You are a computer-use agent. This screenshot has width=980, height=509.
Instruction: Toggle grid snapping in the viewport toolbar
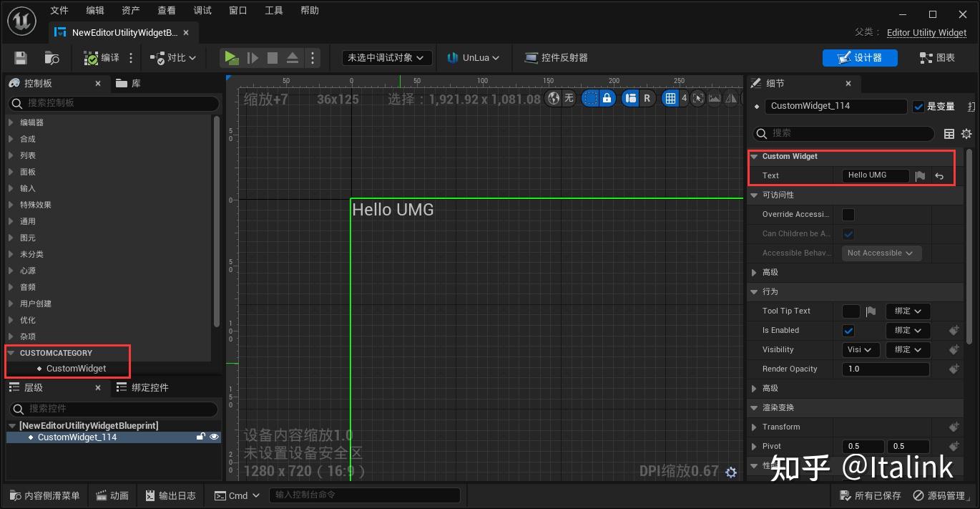pyautogui.click(x=670, y=98)
